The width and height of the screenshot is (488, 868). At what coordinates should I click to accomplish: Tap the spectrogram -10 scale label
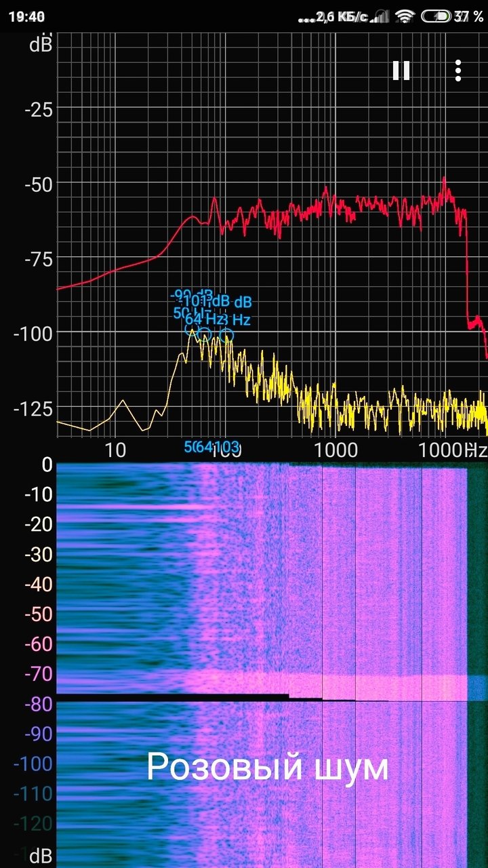(x=39, y=494)
